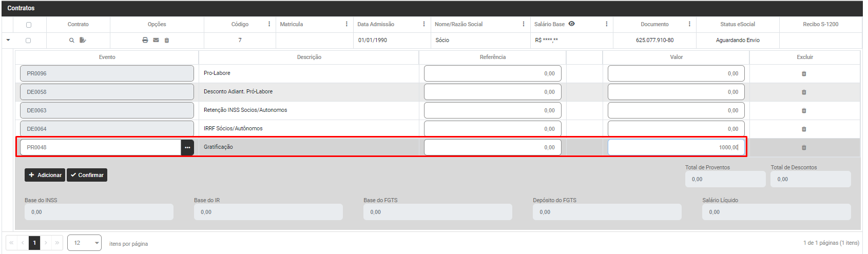Check the select-all checkbox in header
Image resolution: width=868 pixels, height=254 pixels.
click(29, 25)
